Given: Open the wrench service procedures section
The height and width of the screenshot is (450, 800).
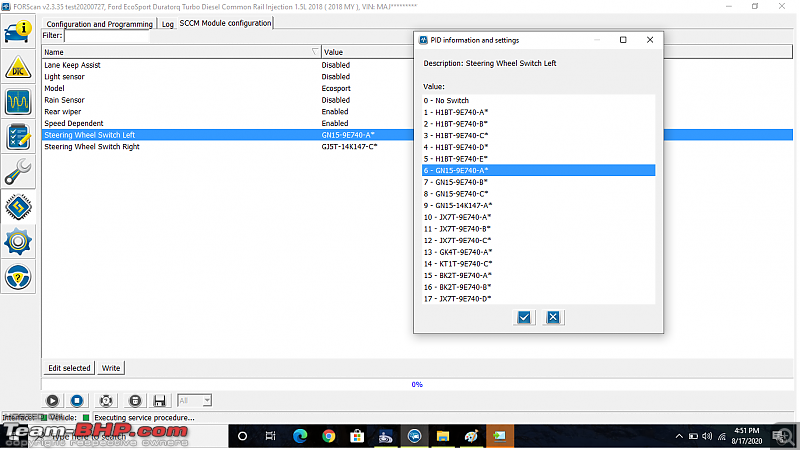Looking at the screenshot, I should click(x=18, y=172).
